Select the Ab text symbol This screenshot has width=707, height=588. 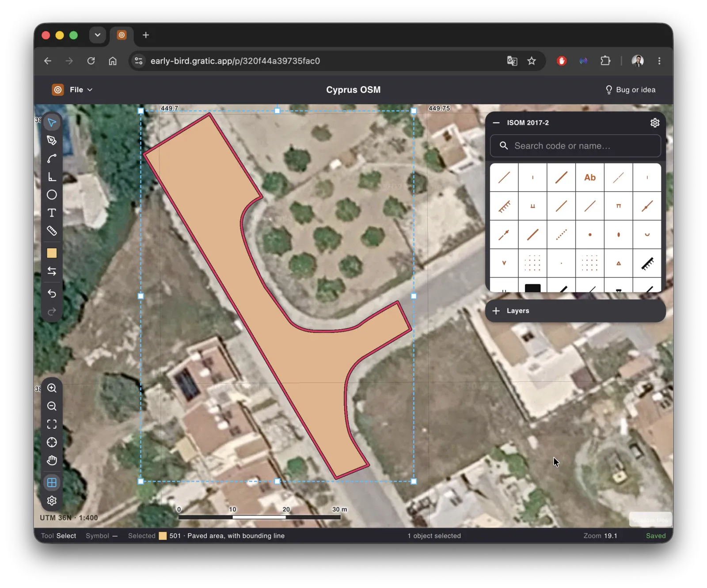(590, 178)
